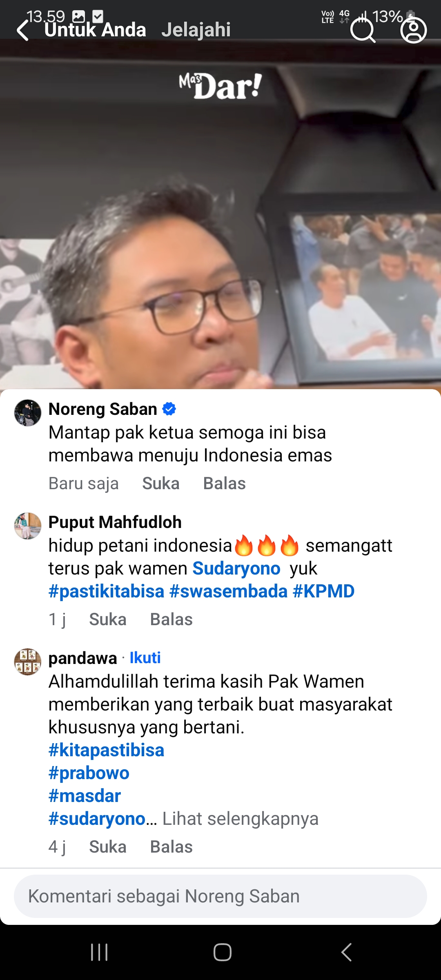Tap Android home navigation button

[x=223, y=952]
